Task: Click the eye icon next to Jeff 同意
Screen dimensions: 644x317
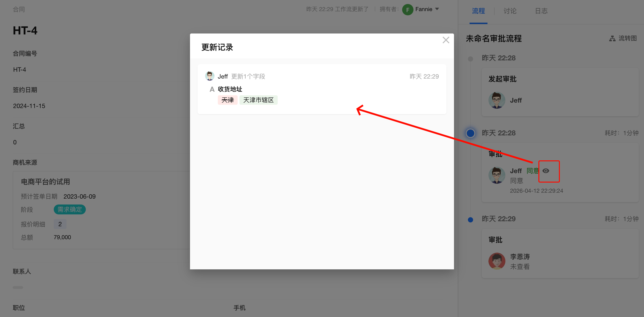Action: coord(546,171)
